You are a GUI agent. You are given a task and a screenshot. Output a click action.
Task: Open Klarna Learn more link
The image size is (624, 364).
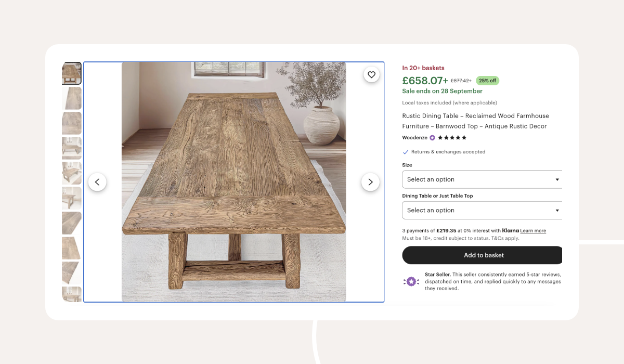tap(533, 231)
